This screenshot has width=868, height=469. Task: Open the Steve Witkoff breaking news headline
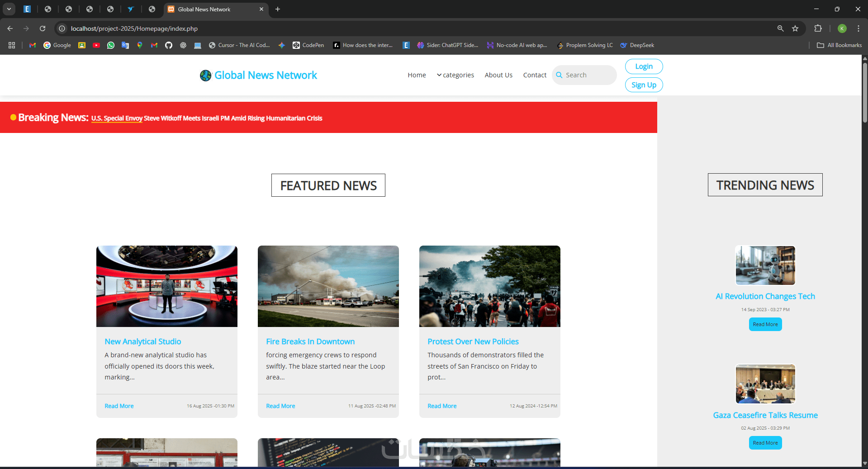[207, 118]
